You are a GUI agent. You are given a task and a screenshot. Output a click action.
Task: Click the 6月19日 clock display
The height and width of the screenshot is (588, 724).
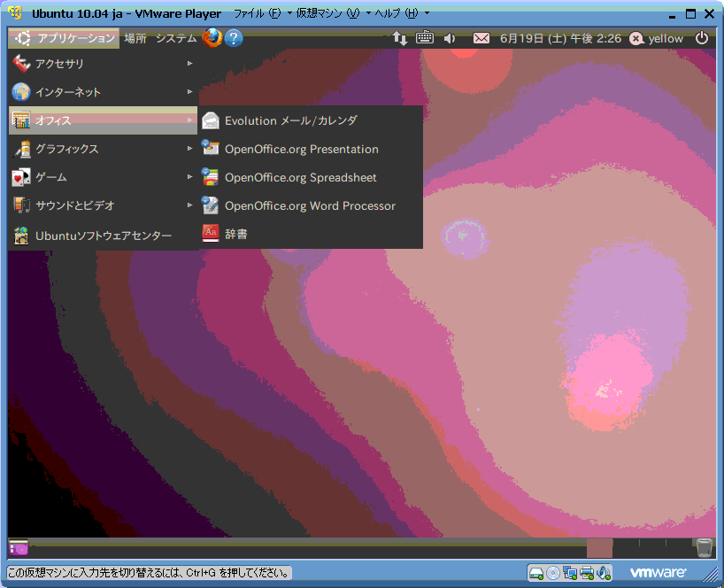point(560,38)
